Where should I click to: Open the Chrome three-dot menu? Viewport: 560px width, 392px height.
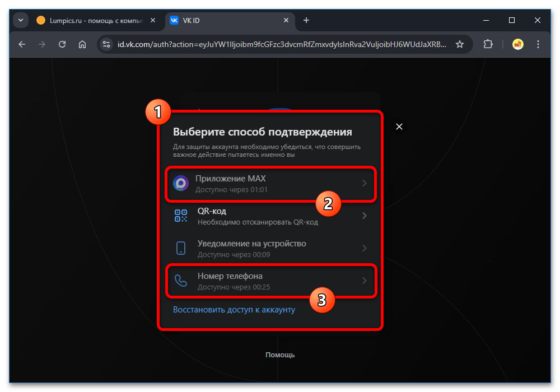[538, 44]
